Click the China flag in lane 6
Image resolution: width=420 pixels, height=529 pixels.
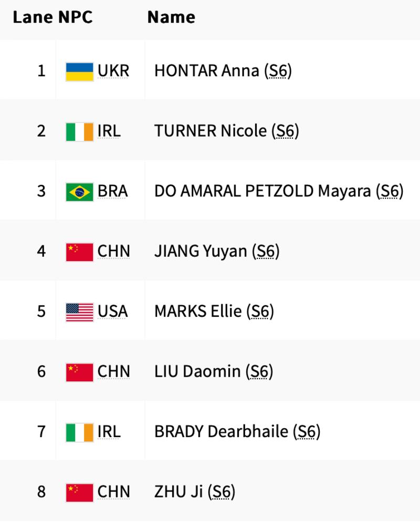click(79, 372)
